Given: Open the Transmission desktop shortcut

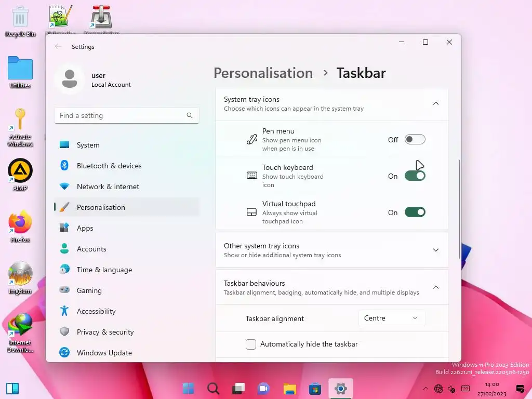Looking at the screenshot, I should [x=101, y=19].
